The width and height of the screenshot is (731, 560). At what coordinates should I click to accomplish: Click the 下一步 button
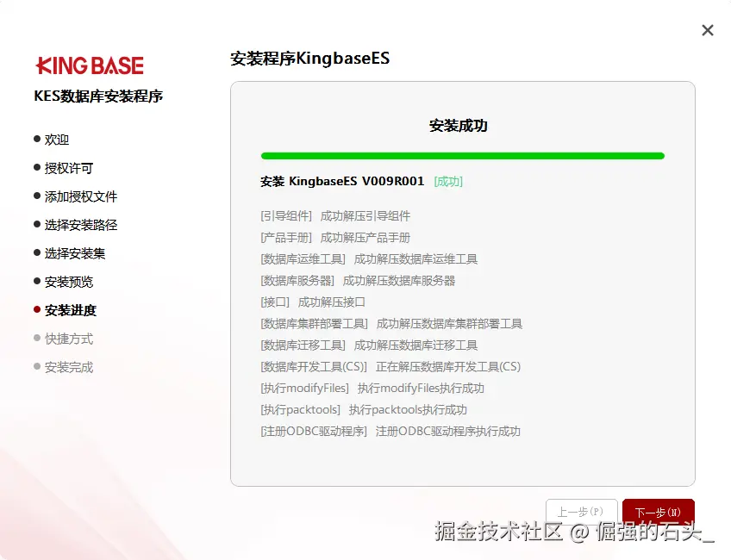[658, 509]
